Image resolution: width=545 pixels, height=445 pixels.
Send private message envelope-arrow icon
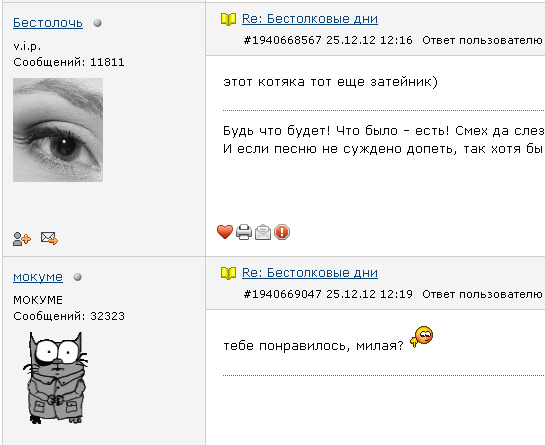click(49, 238)
